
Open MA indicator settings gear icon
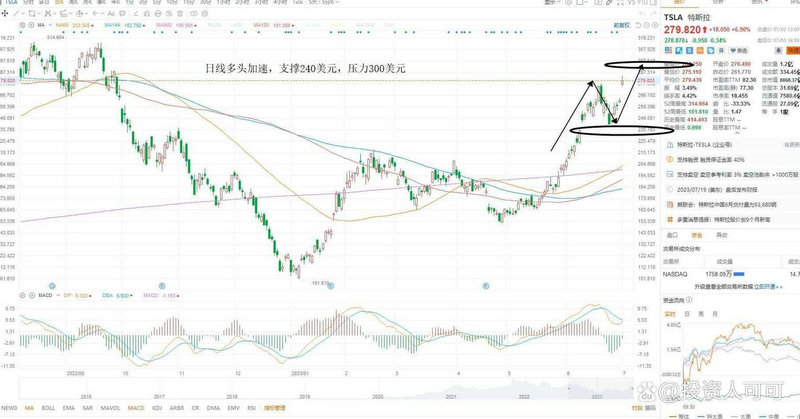click(22, 25)
